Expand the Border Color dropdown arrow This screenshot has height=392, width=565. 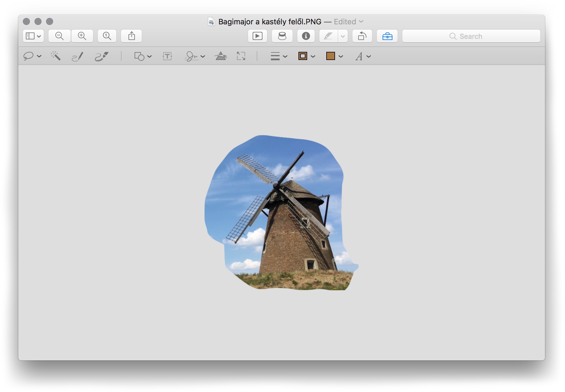(x=313, y=56)
